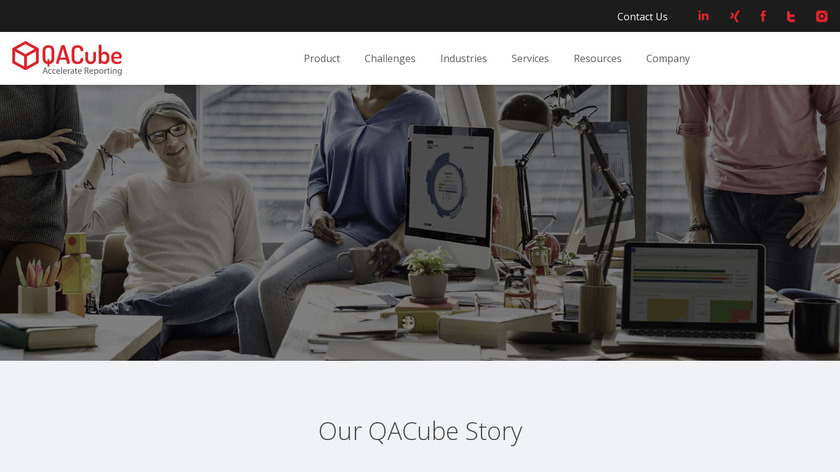
Task: Open the Company menu
Action: pyautogui.click(x=668, y=58)
